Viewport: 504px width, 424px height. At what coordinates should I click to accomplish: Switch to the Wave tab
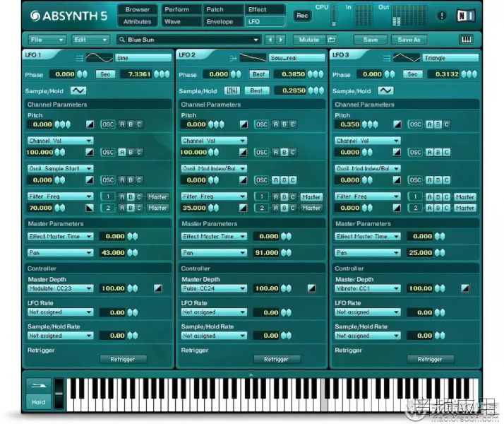pos(181,22)
